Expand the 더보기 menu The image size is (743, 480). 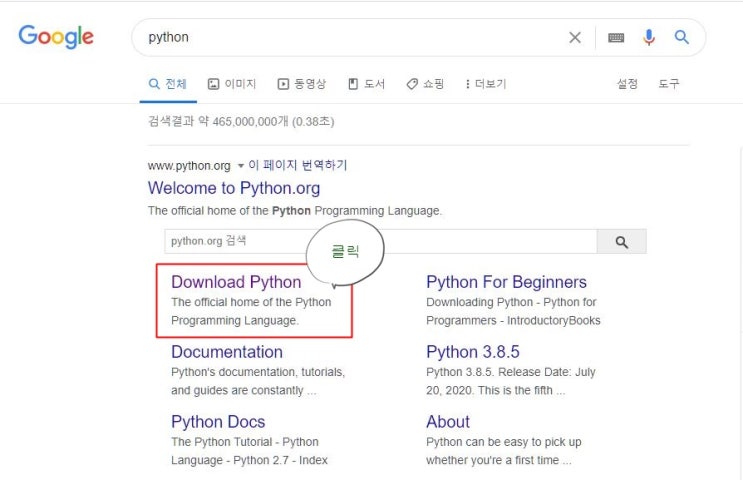[x=486, y=84]
